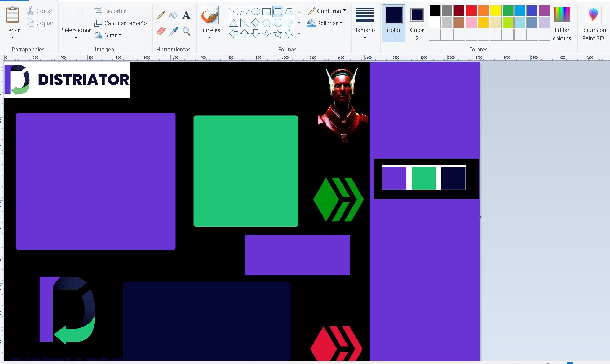Choose the Rounded rectangle shape

coord(278,12)
